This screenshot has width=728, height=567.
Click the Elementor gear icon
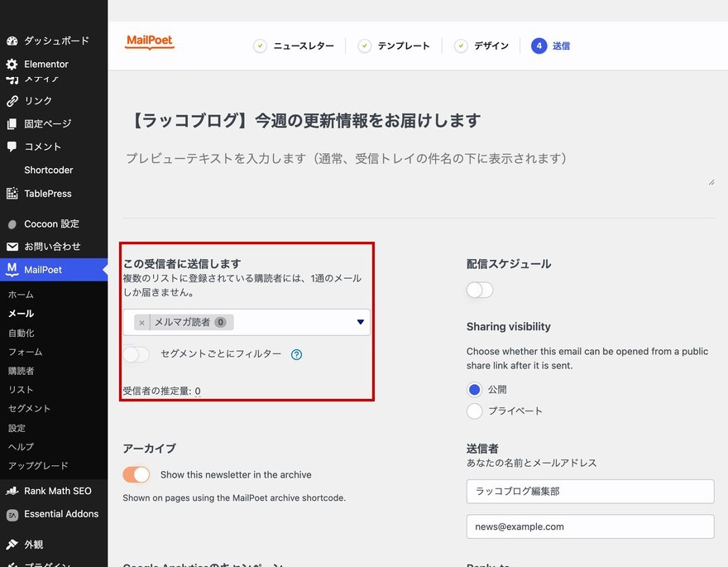[12, 64]
